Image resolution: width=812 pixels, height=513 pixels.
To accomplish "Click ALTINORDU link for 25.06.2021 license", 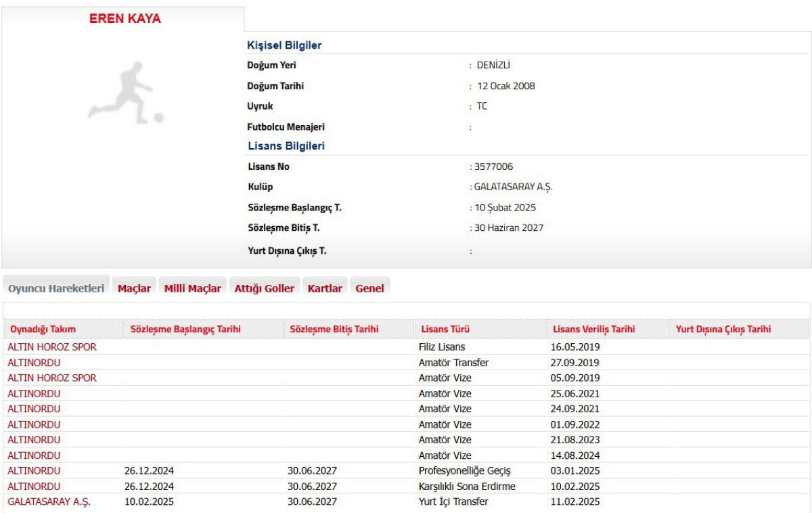I will [x=34, y=393].
